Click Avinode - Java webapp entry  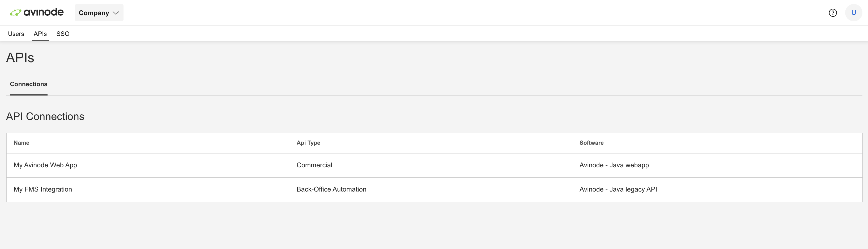614,165
